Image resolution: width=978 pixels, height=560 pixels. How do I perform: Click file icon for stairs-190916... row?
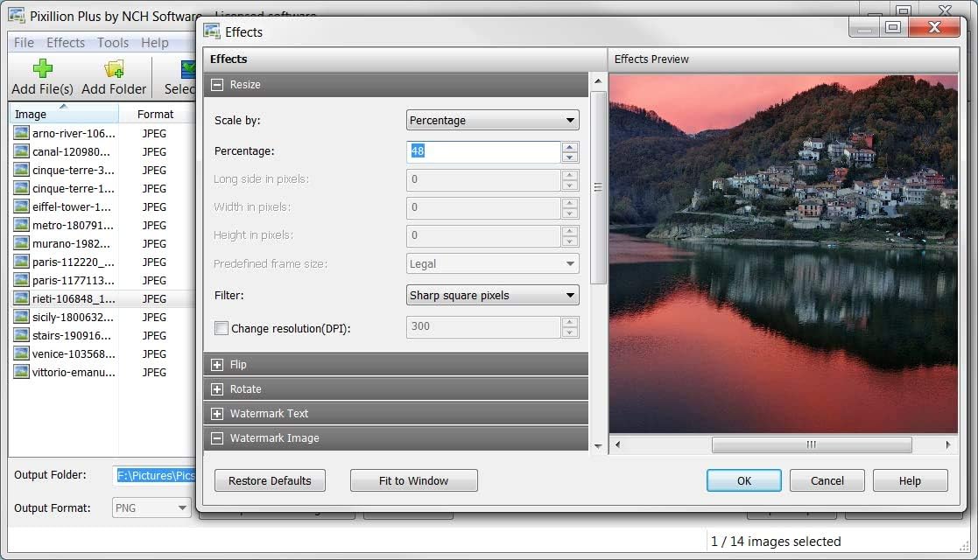click(x=21, y=335)
